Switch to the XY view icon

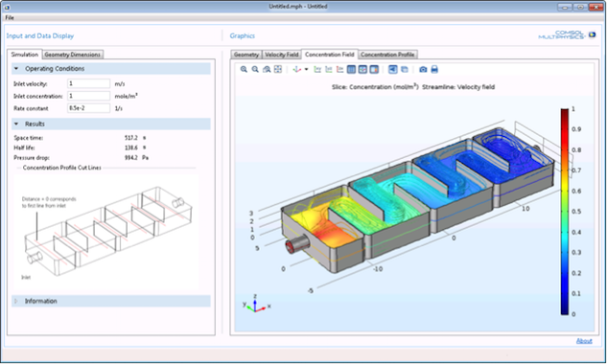317,69
